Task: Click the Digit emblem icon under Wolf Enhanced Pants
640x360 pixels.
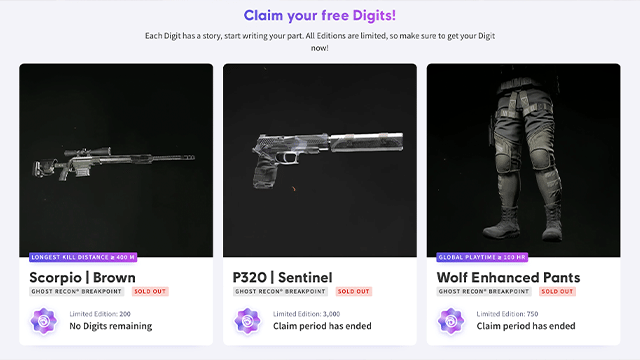Action: point(451,321)
